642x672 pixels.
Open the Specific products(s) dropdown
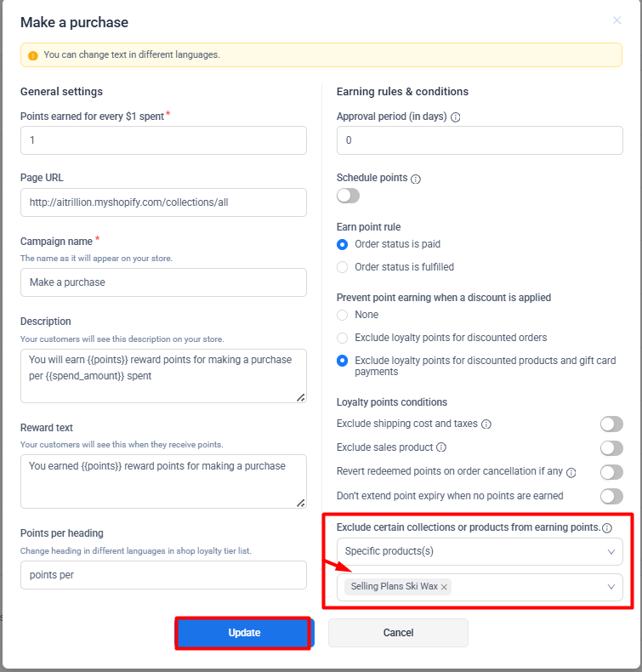480,551
